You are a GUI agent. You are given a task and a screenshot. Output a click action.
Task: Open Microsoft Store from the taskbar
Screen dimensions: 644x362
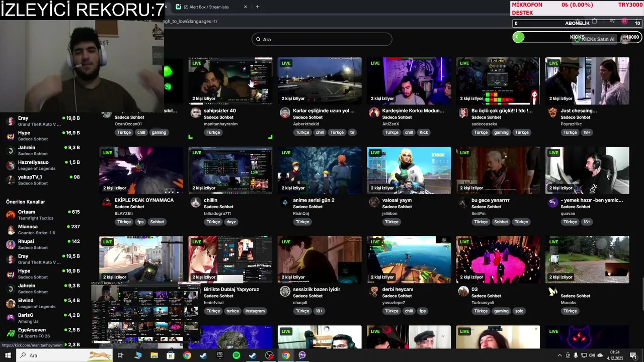coord(171,355)
